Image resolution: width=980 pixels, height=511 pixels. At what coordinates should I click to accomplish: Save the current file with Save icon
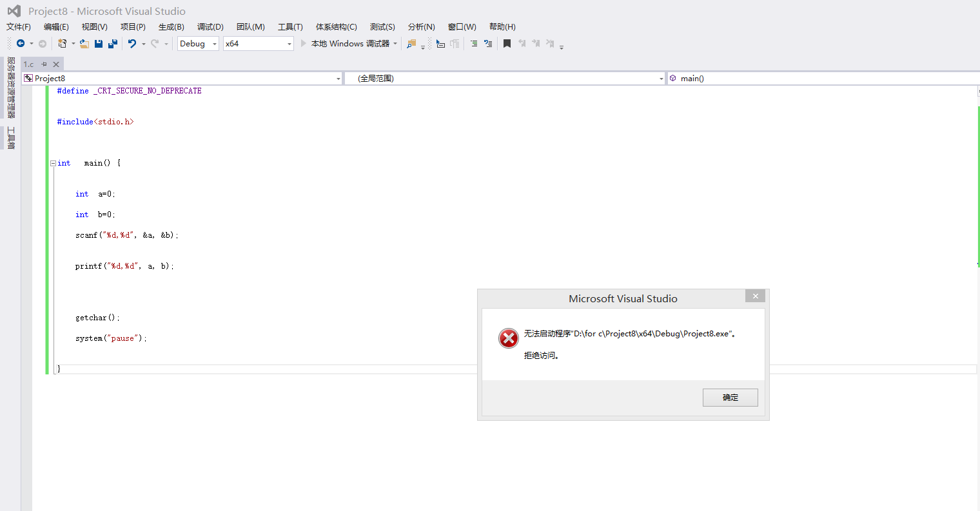99,44
